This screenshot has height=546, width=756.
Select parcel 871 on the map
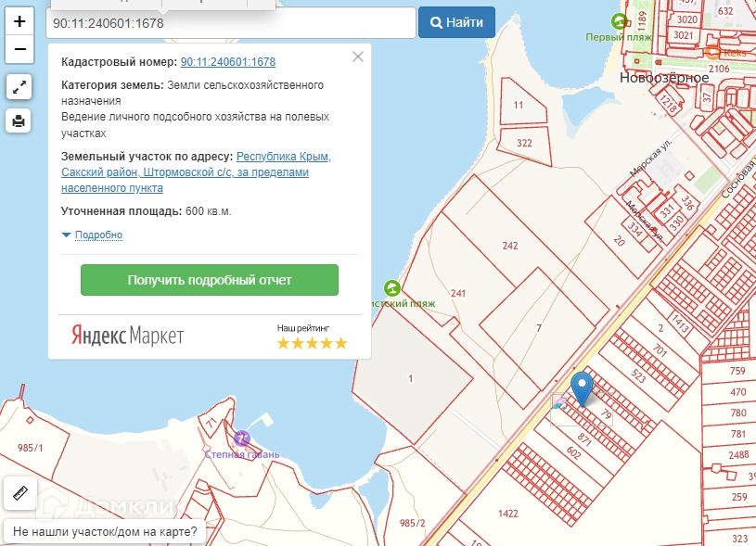click(584, 439)
